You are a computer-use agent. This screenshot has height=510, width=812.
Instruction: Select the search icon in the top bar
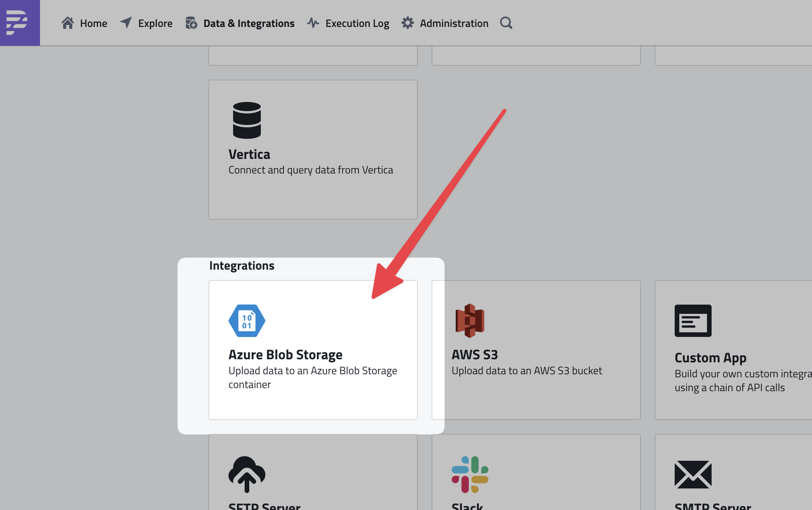point(506,23)
